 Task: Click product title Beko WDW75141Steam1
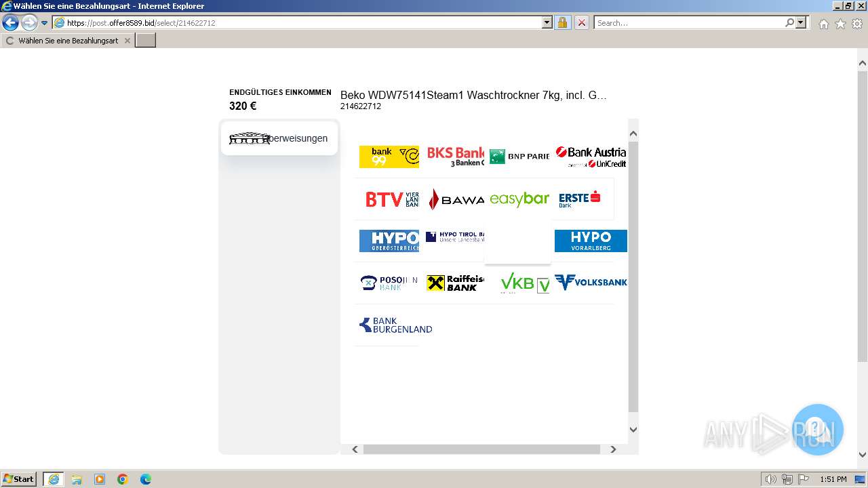point(473,95)
